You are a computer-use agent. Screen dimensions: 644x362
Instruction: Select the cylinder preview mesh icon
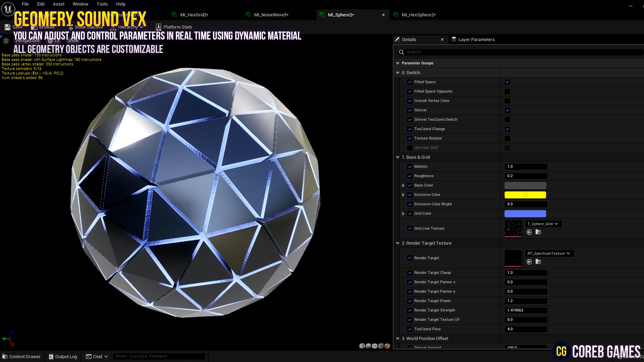pos(362,346)
